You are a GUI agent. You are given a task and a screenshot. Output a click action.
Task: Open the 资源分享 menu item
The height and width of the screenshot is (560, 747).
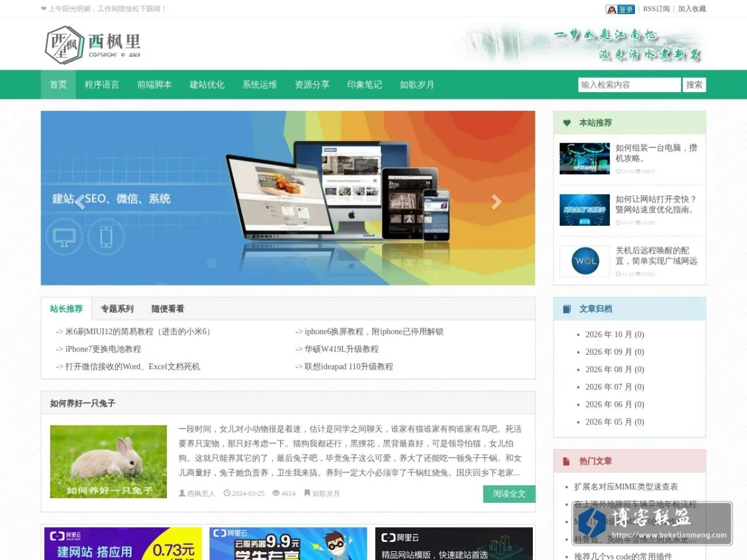[312, 85]
